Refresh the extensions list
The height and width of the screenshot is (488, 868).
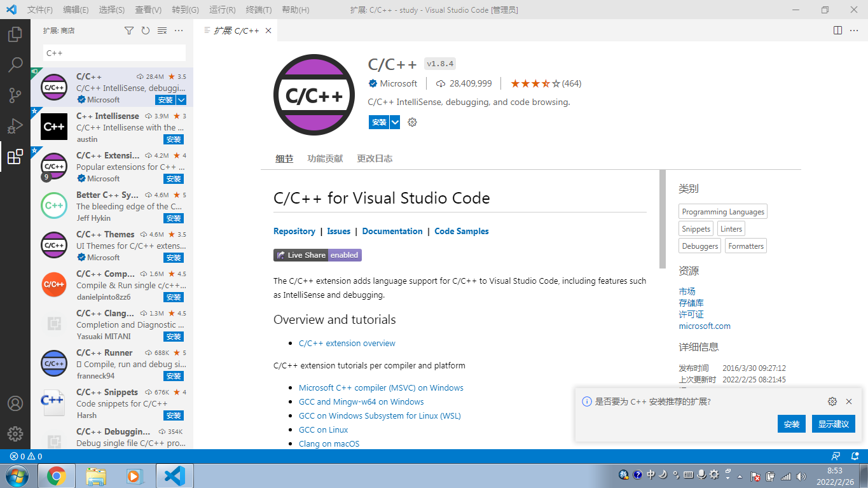coord(145,30)
